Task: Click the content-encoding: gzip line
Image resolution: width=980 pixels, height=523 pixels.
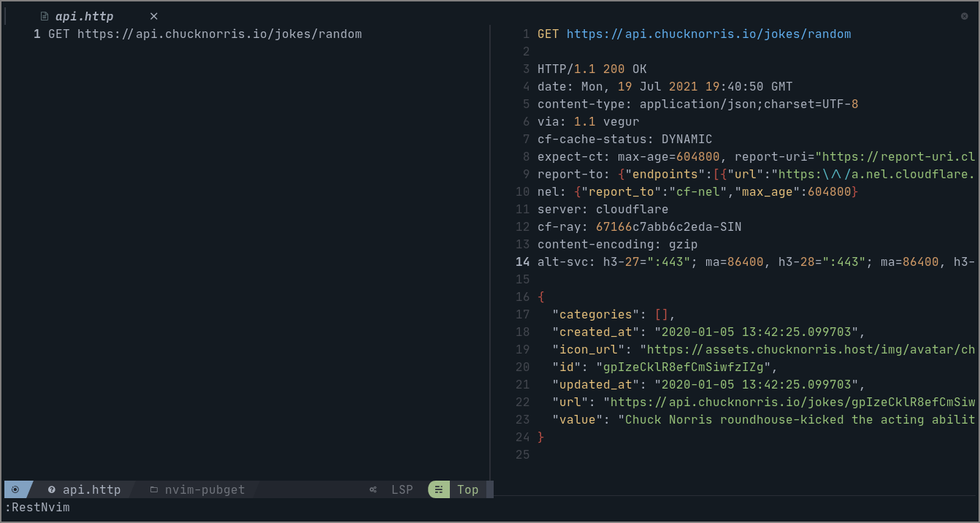Action: pos(618,244)
